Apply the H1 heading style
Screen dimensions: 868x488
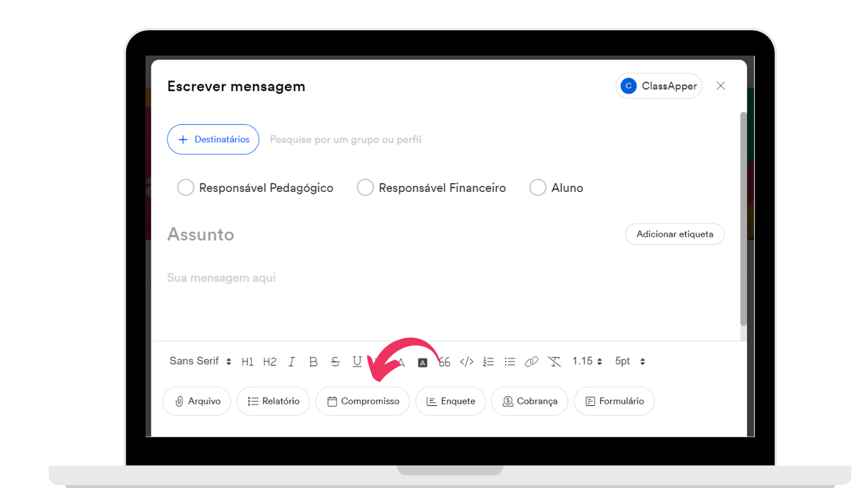pyautogui.click(x=247, y=361)
